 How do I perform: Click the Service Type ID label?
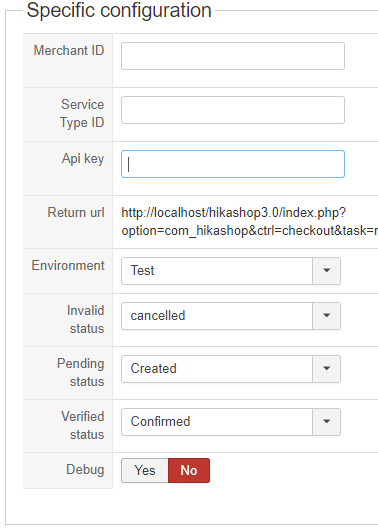[82, 113]
